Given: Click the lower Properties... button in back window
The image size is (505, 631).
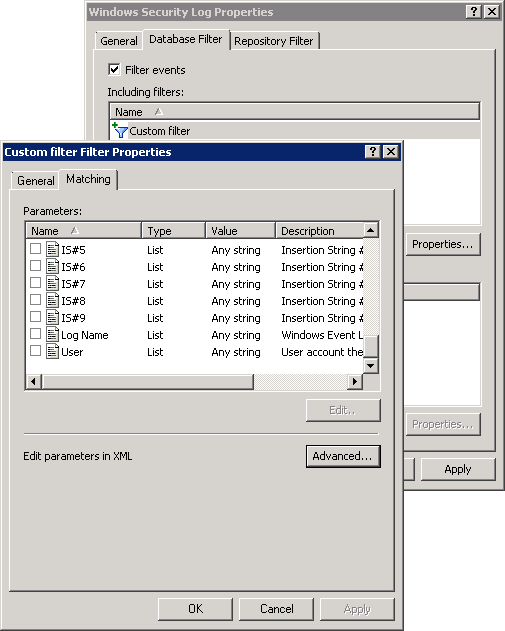Looking at the screenshot, I should [x=443, y=424].
